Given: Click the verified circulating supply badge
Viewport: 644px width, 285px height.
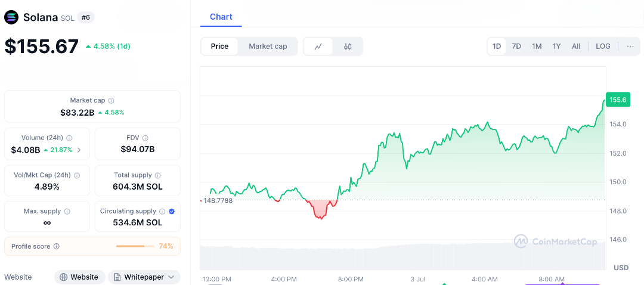Looking at the screenshot, I should (172, 212).
